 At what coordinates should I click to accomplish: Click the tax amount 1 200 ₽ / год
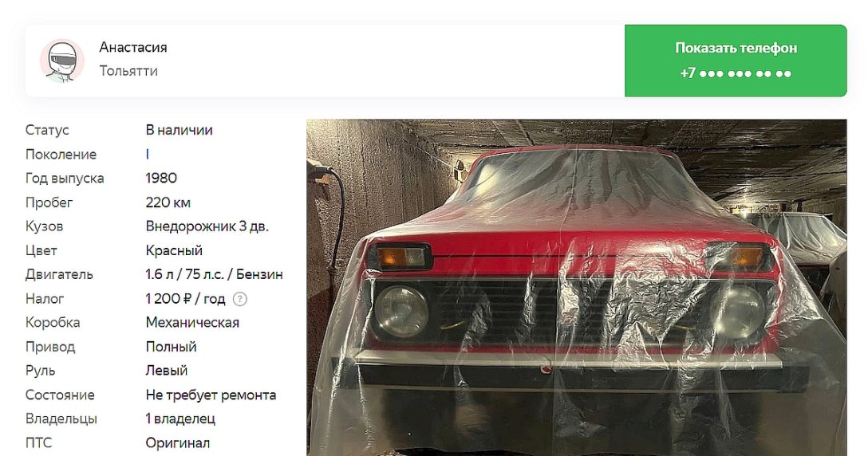(185, 299)
